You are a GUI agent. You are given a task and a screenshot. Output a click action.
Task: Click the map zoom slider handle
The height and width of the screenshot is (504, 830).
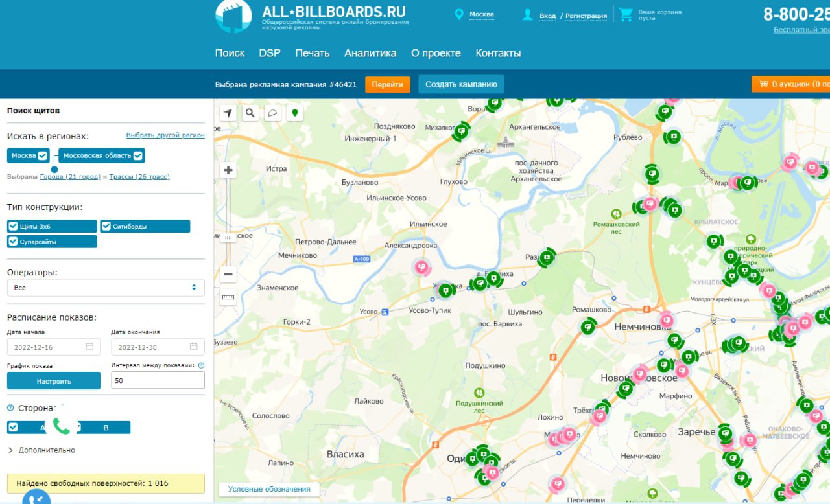click(x=228, y=238)
